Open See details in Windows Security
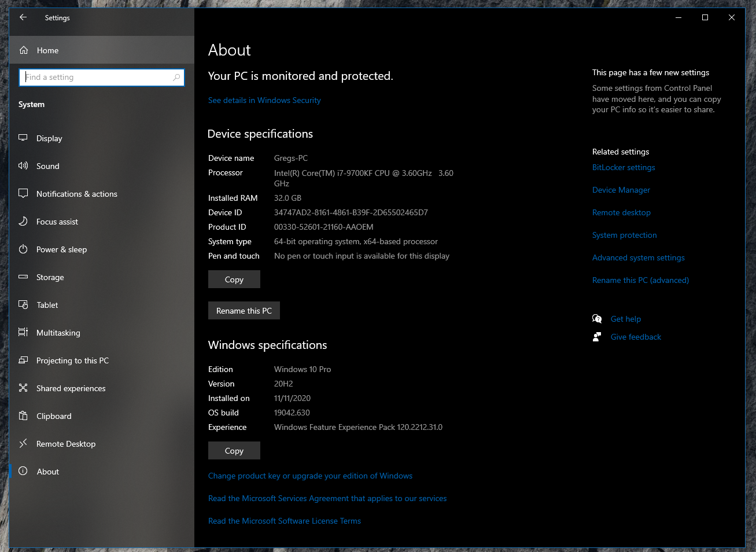 264,100
